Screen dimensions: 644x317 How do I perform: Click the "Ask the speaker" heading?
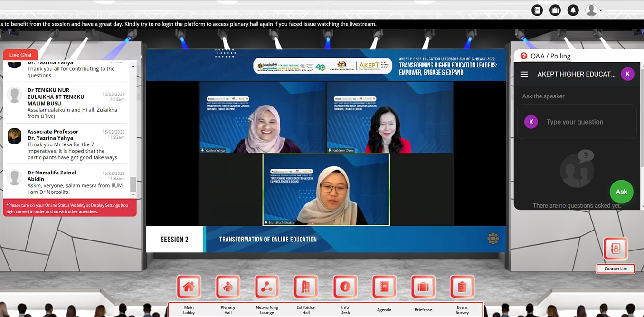543,96
